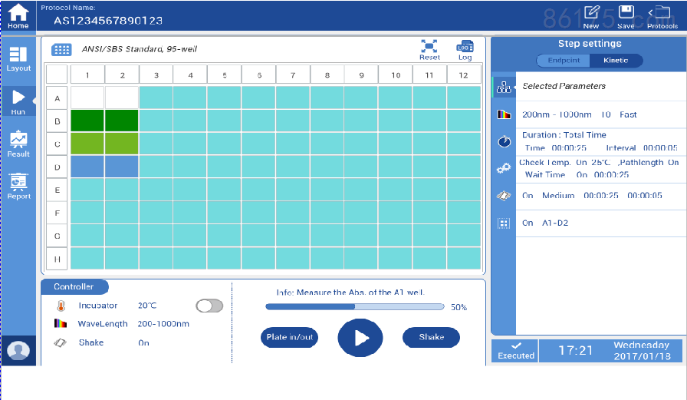Open the Result view
This screenshot has width=687, height=400.
(x=18, y=145)
